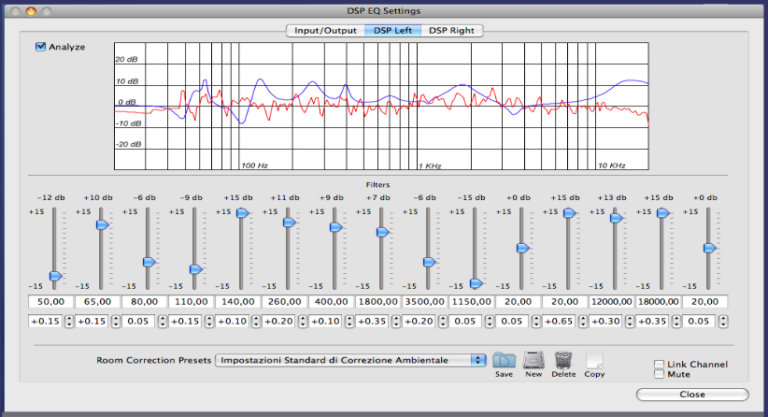Click the 260,00 frequency field

coord(285,302)
